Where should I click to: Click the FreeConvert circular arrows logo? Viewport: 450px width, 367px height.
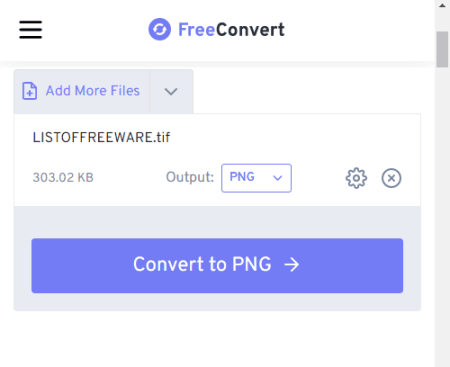point(159,29)
